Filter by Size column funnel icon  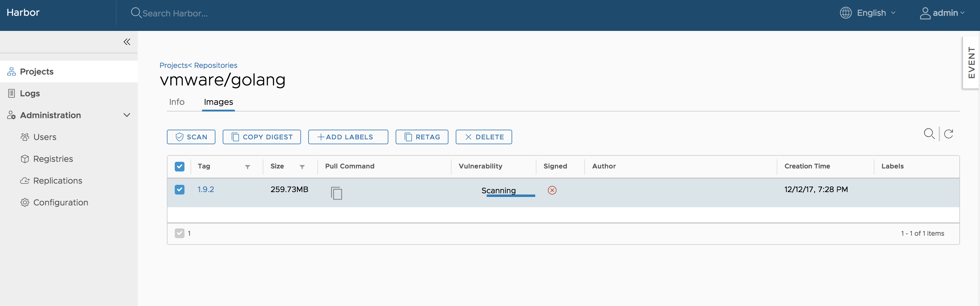tap(302, 167)
